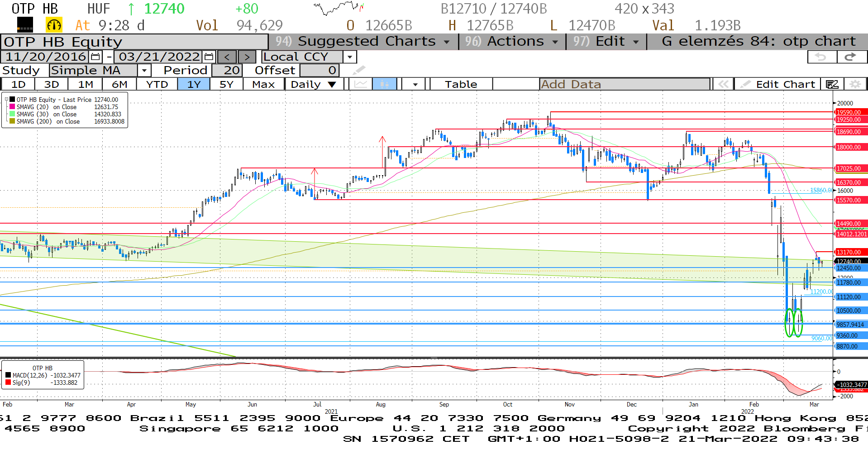Go to next date range arrow
This screenshot has height=464, width=868.
coord(247,57)
